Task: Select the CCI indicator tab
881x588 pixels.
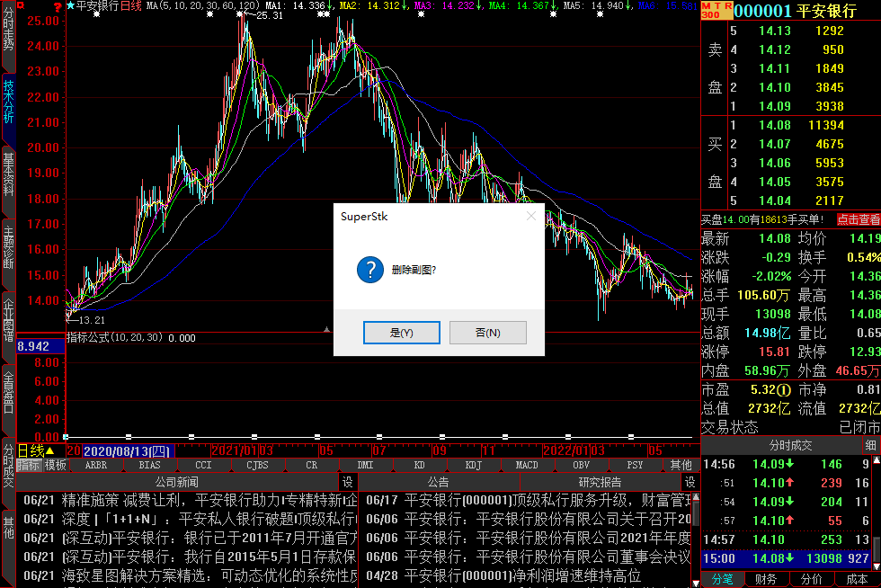Action: pyautogui.click(x=203, y=466)
